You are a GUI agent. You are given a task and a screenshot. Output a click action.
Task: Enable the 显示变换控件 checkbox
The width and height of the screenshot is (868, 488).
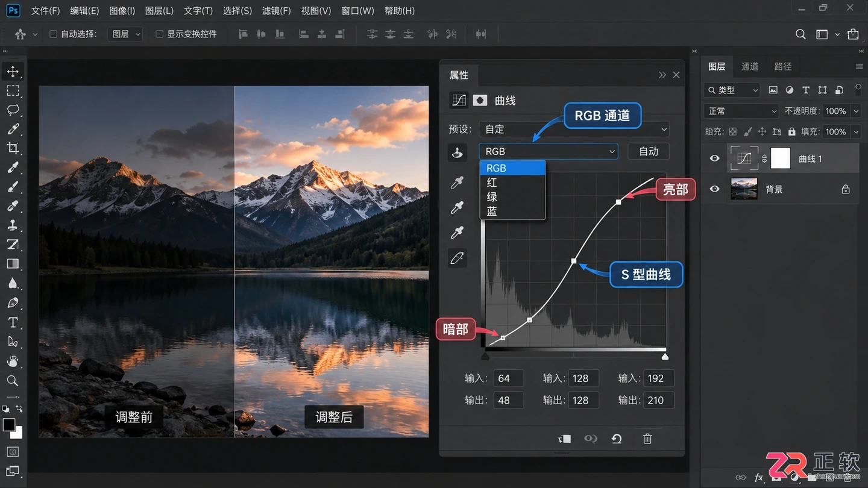(x=160, y=34)
